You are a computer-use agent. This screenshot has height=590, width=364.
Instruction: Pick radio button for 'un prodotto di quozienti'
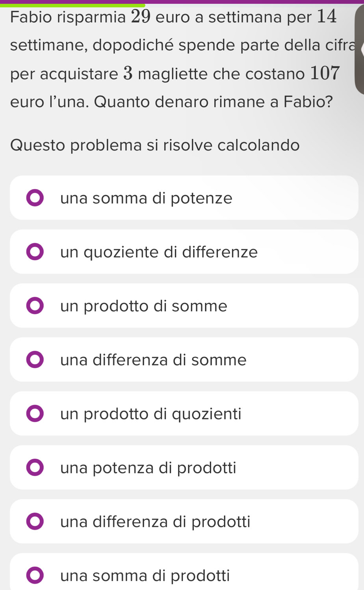pos(35,414)
